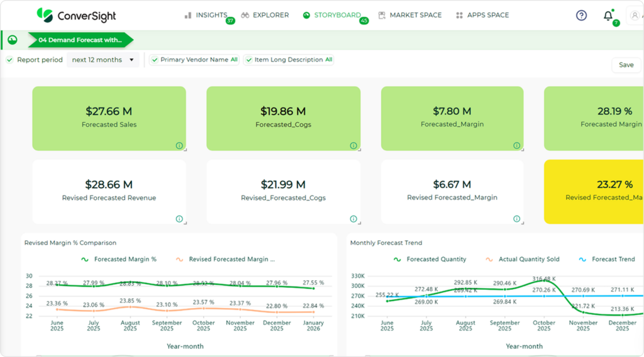
Task: Click the ConverSight logo
Action: pyautogui.click(x=76, y=16)
